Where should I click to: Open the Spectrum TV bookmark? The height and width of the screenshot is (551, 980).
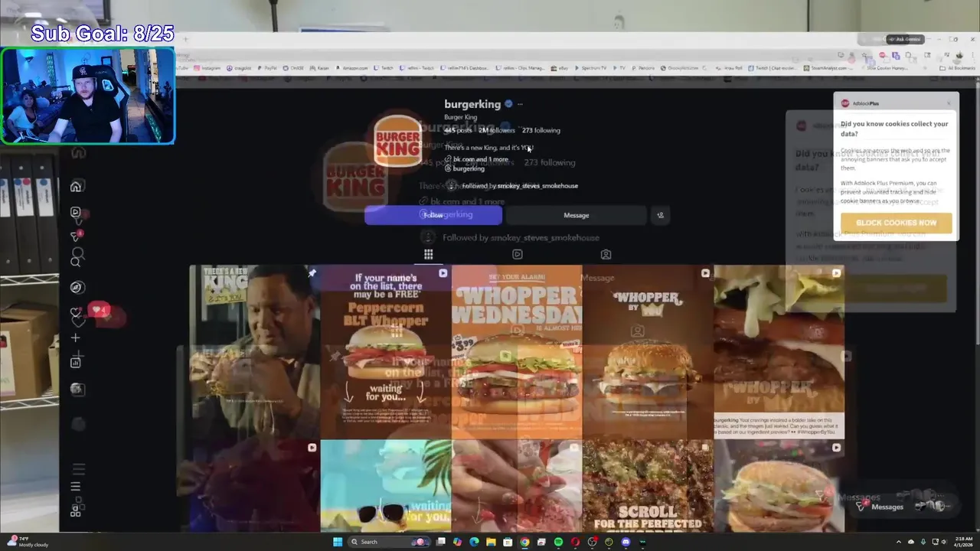[x=590, y=68]
